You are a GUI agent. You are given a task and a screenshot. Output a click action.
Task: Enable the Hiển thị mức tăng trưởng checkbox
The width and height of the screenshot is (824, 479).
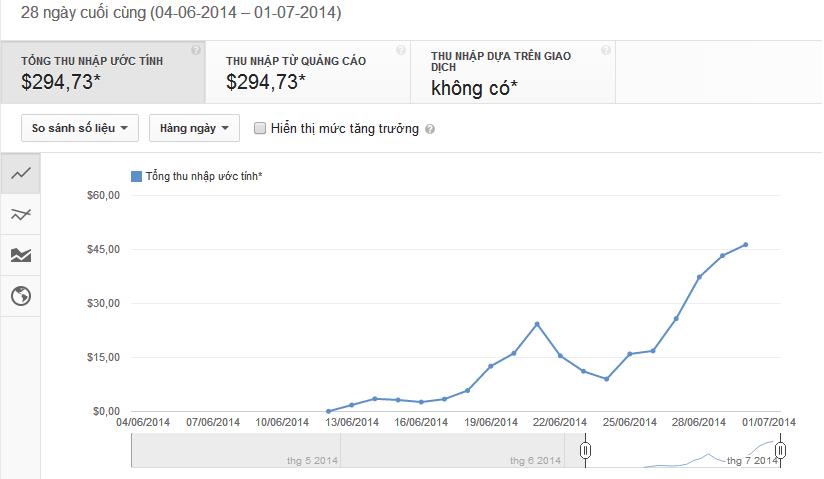pyautogui.click(x=260, y=128)
